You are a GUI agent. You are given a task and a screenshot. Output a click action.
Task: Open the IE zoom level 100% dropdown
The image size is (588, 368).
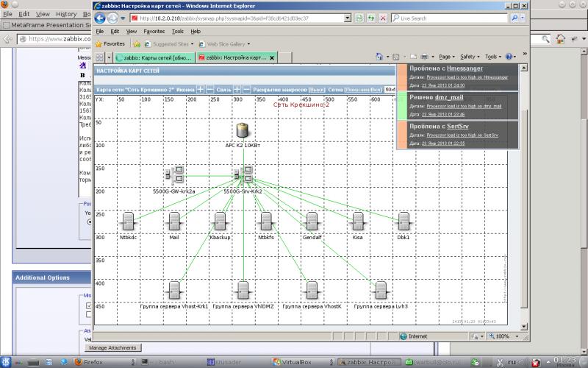click(505, 336)
